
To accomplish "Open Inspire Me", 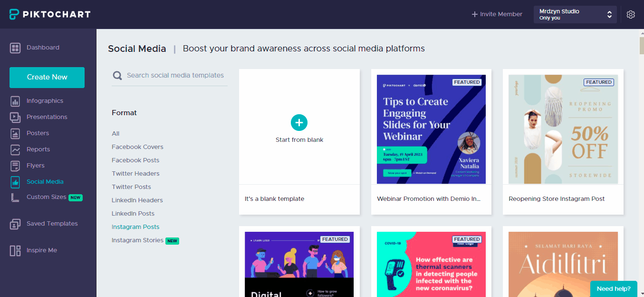I will click(x=41, y=250).
